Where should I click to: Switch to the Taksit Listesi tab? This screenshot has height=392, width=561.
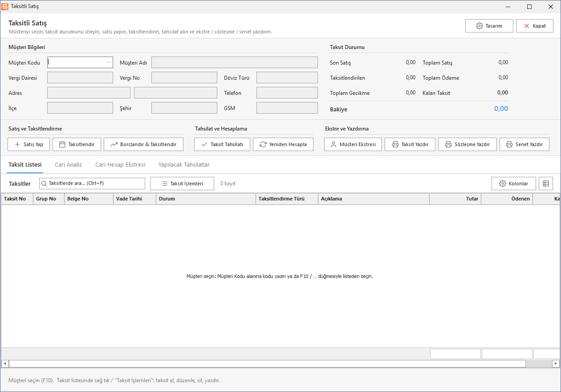(x=25, y=165)
